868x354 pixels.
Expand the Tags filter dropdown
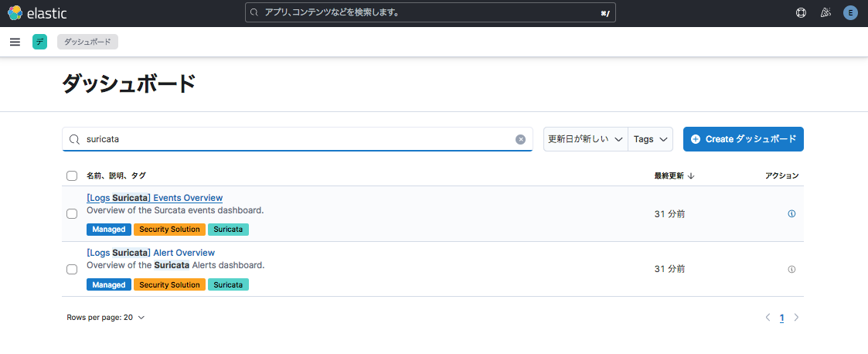(650, 139)
